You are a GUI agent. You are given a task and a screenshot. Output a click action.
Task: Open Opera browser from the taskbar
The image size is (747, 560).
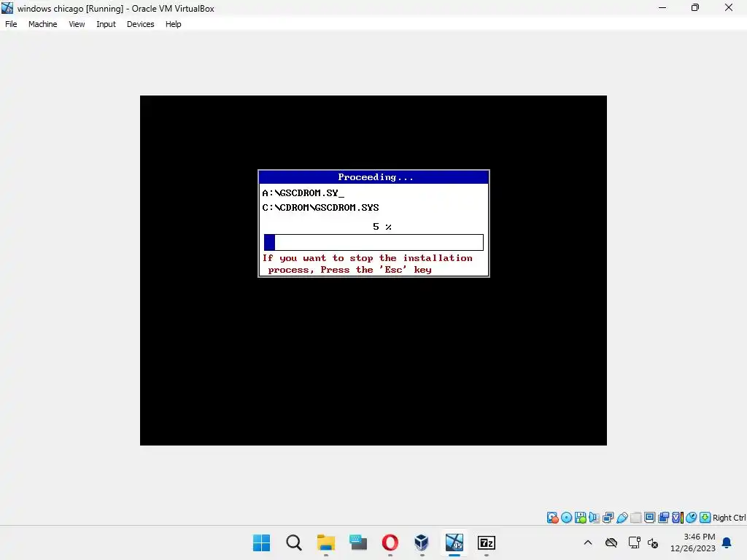[390, 542]
